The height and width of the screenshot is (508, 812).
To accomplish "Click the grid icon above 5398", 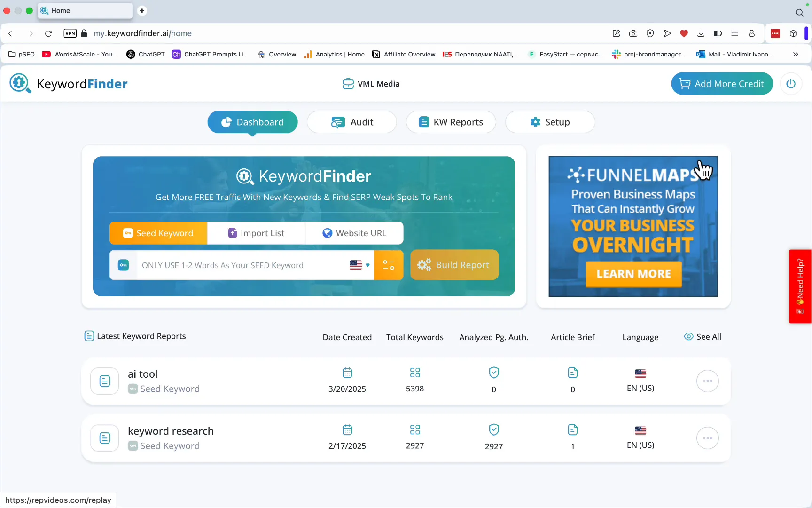I will (415, 373).
